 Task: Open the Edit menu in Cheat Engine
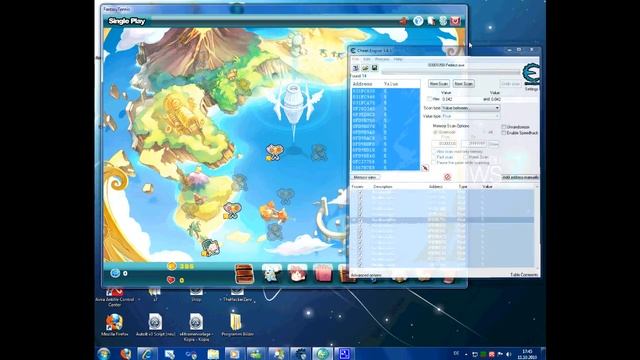click(367, 59)
